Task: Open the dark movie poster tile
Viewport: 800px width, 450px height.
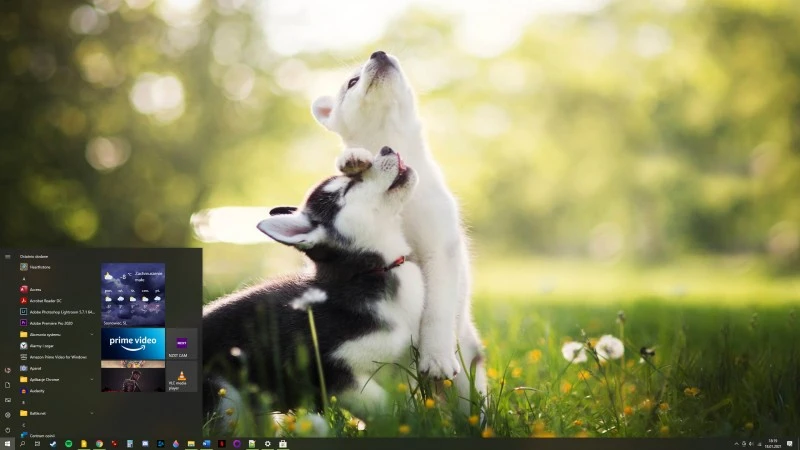Action: tap(133, 377)
